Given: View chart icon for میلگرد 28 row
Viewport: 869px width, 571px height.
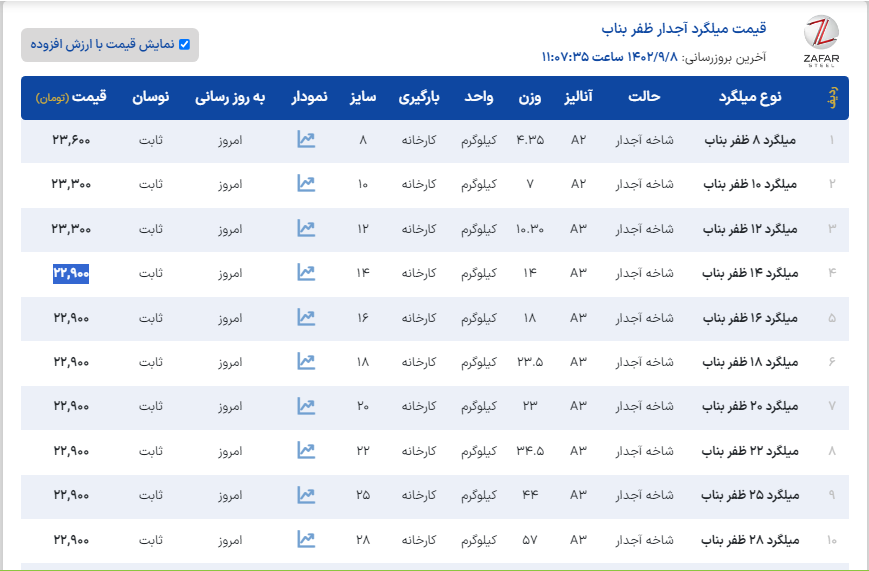Looking at the screenshot, I should 306,540.
